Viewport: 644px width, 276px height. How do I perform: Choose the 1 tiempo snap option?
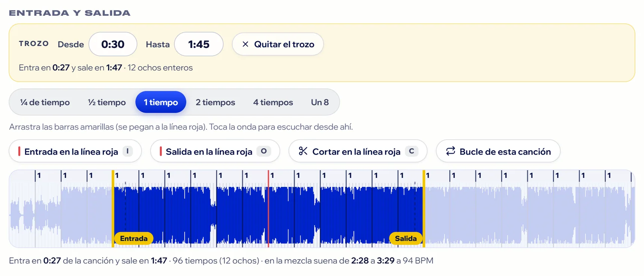coord(161,102)
